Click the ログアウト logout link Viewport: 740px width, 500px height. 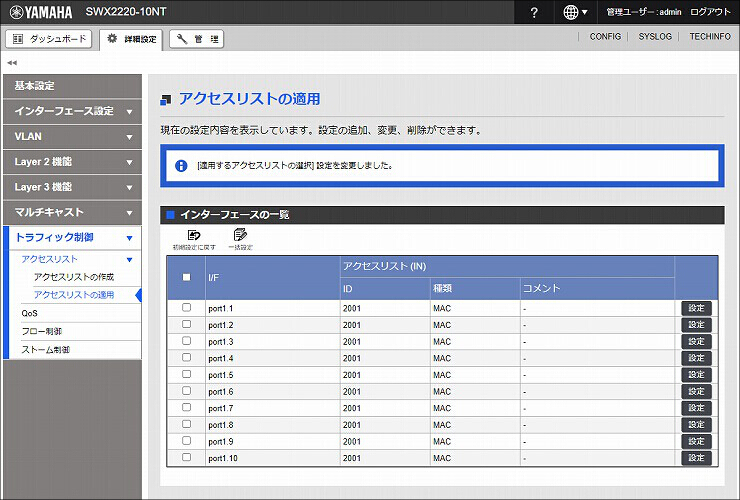(x=710, y=12)
